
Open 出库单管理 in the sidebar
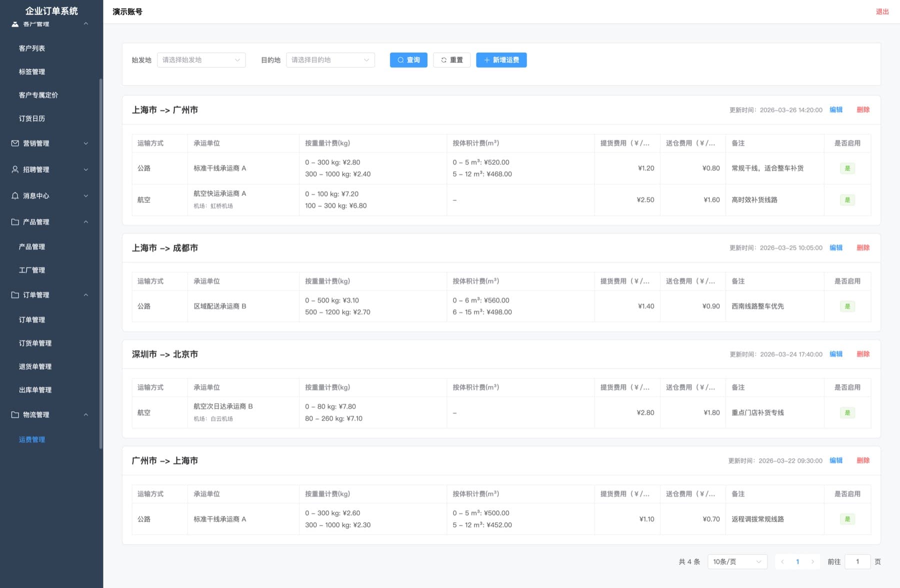click(35, 390)
